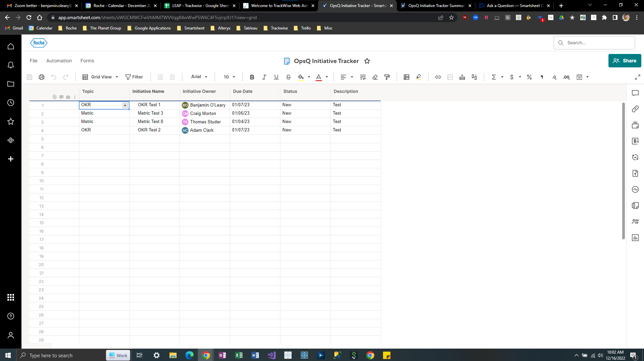Click the Share button

pyautogui.click(x=625, y=61)
